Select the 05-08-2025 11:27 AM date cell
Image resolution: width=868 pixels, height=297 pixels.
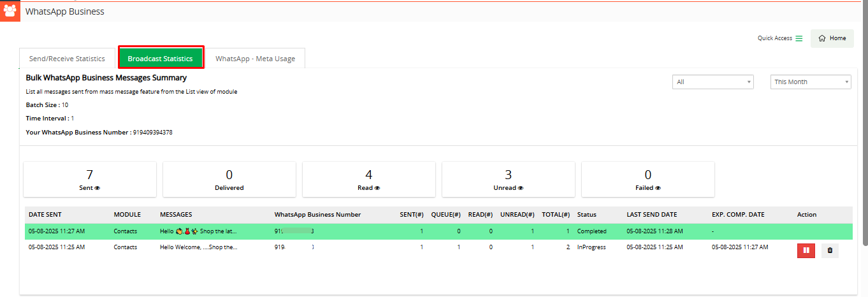pyautogui.click(x=57, y=231)
